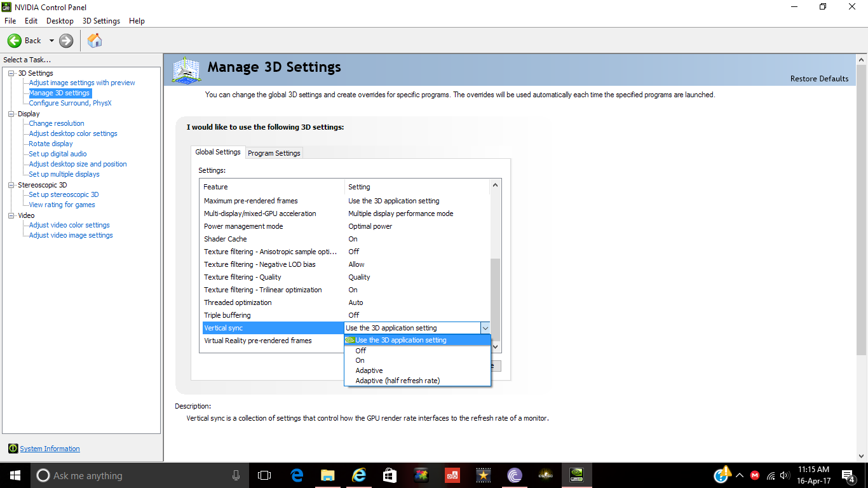Screen dimensions: 868x488
Task: Select the Triple buffering row
Action: [345, 315]
